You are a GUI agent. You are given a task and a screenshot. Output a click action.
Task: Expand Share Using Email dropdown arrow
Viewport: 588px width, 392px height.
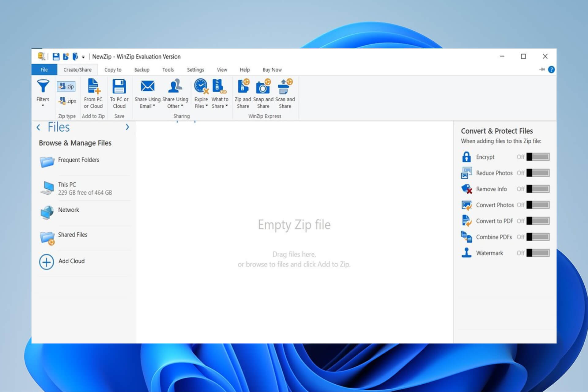coord(154,106)
